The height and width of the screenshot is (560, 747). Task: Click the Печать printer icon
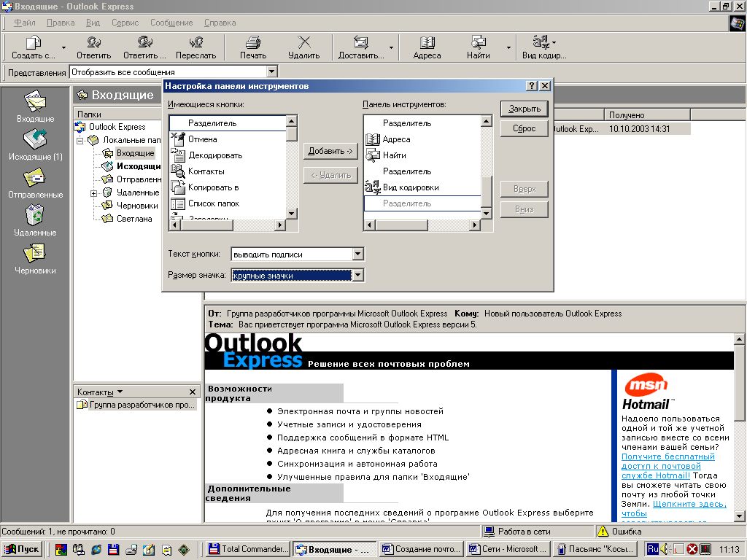[x=253, y=42]
